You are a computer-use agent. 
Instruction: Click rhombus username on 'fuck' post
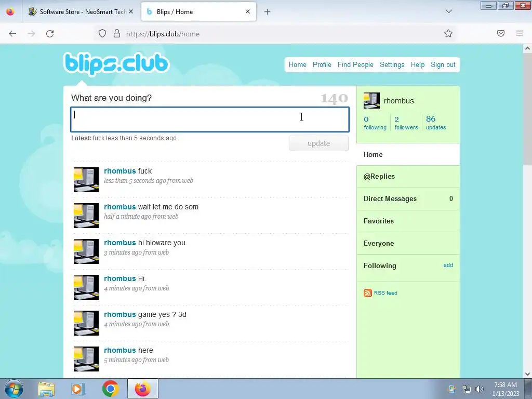tap(120, 171)
